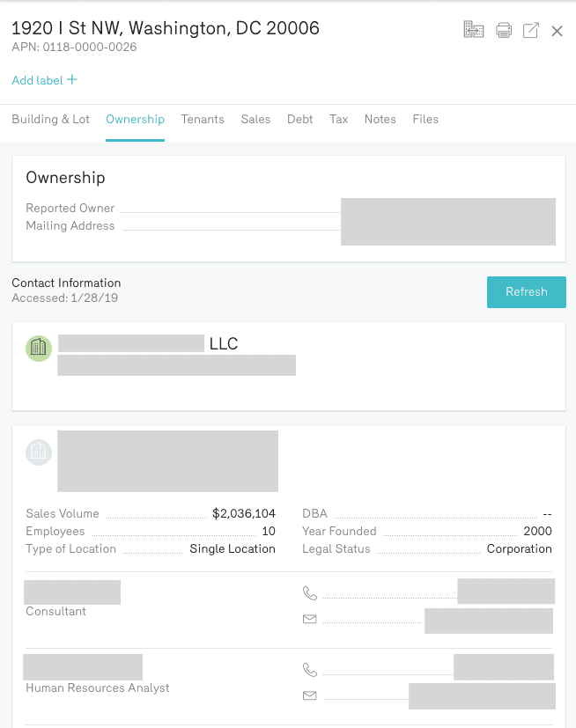Screen dimensions: 576x728
Task: Click email icon for Human Resources Analyst
Action: click(309, 695)
